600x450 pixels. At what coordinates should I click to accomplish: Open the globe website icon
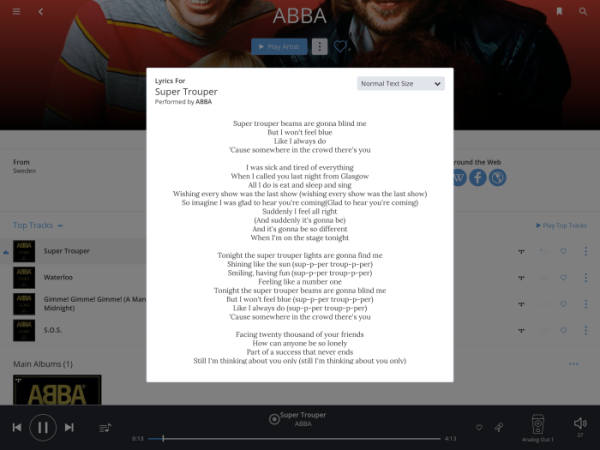(497, 178)
